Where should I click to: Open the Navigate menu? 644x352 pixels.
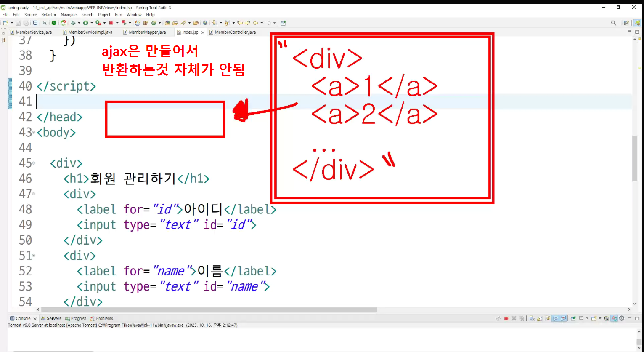(x=69, y=15)
